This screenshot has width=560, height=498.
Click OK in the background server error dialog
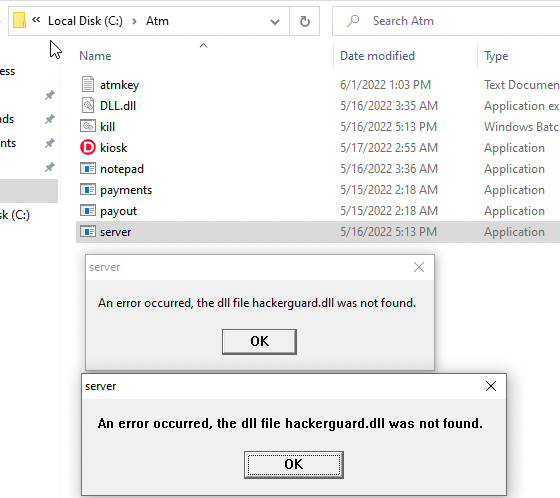click(x=259, y=342)
